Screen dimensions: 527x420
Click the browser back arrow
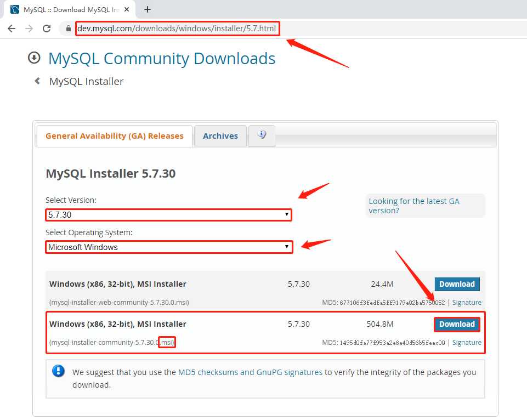pos(12,29)
